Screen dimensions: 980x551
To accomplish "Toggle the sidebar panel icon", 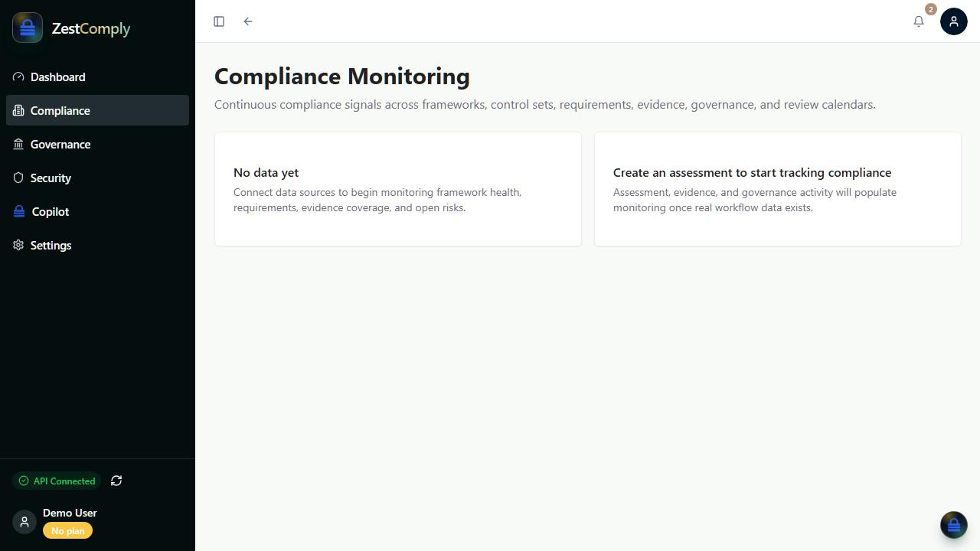I will [219, 21].
